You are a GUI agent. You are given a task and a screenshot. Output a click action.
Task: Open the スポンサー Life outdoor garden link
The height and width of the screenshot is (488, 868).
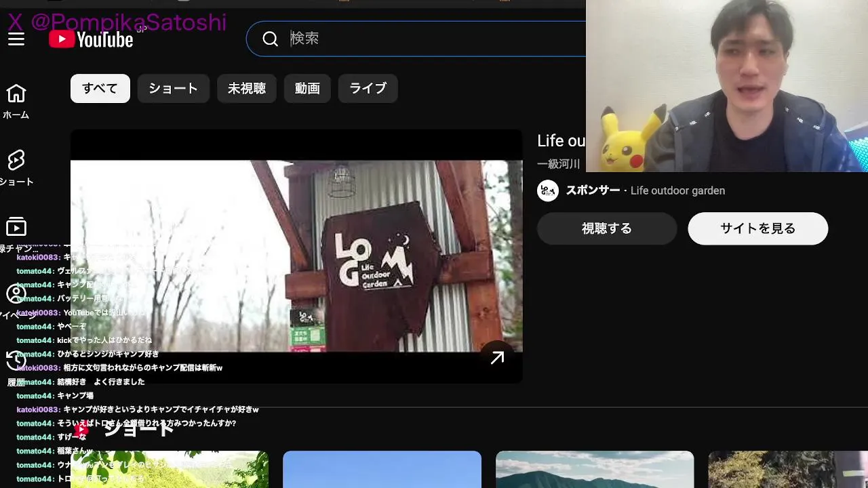click(646, 190)
